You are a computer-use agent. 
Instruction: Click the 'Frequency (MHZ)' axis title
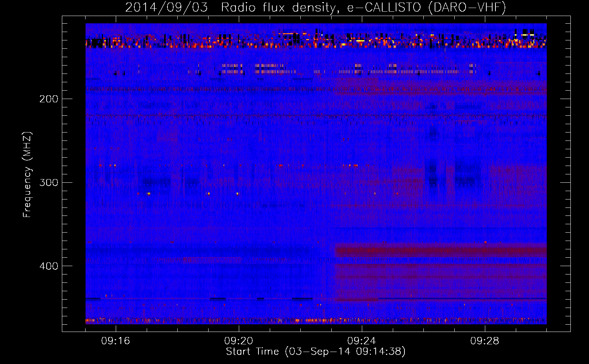point(27,174)
